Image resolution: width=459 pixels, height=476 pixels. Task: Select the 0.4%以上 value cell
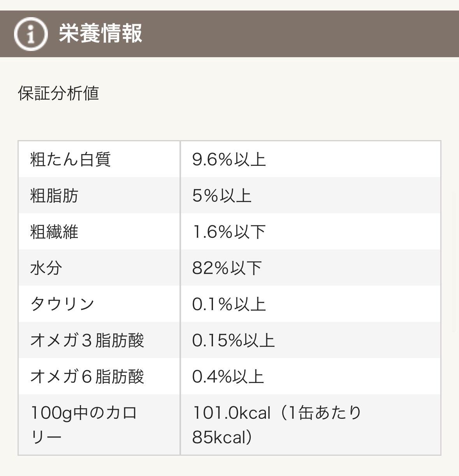228,376
